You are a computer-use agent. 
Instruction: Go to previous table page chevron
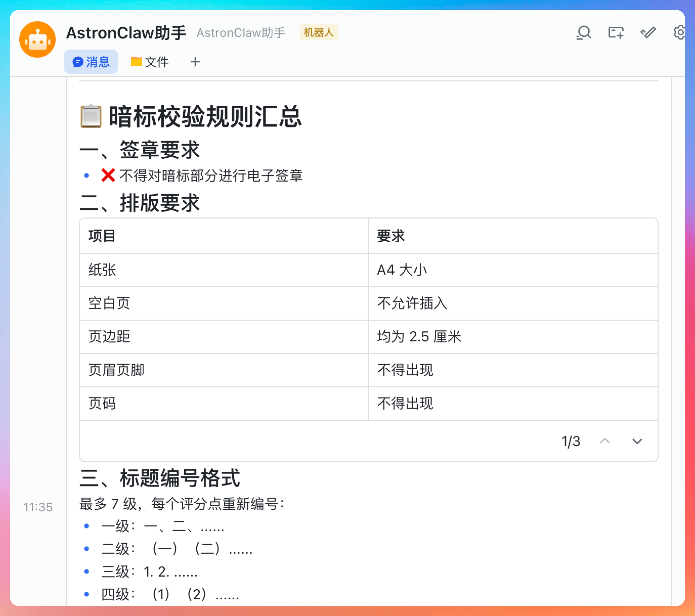[604, 441]
